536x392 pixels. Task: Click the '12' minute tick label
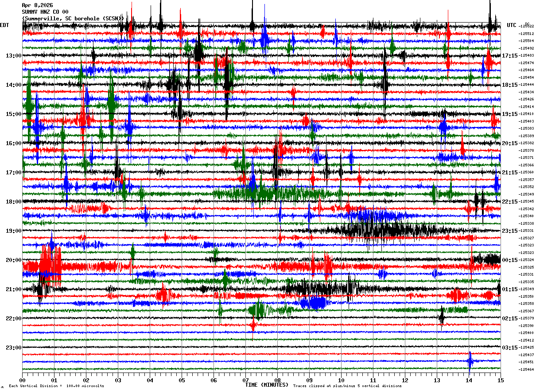point(405,380)
